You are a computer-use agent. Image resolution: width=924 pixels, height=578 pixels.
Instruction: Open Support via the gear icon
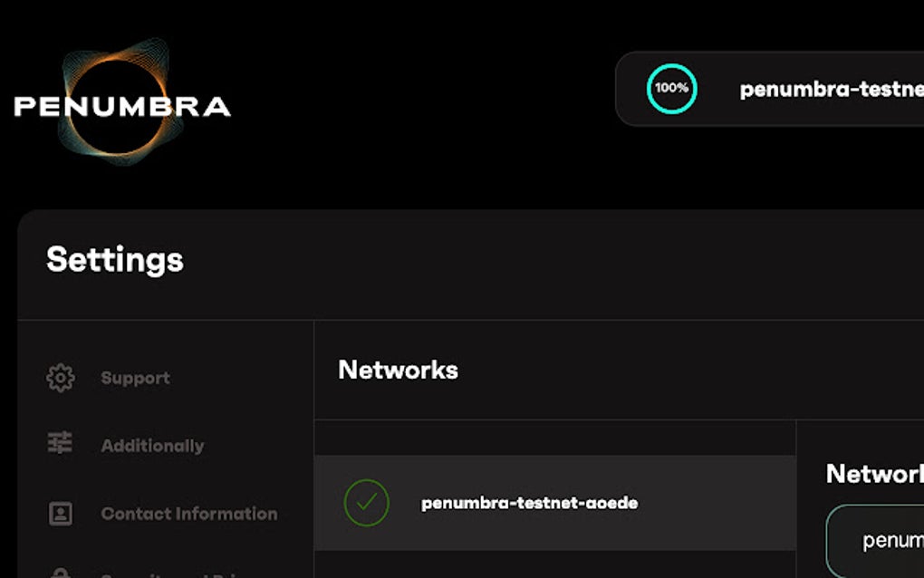(60, 378)
